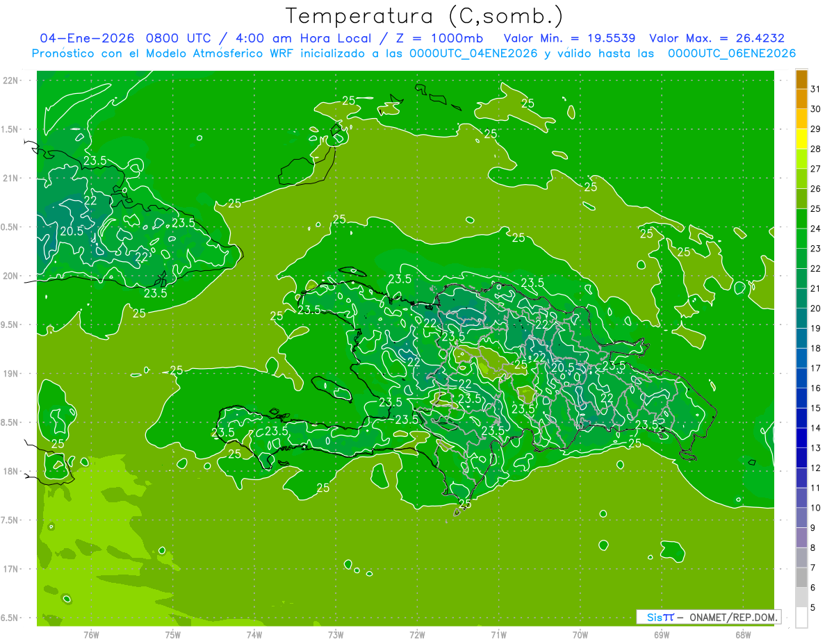Click the colorbar swatch between 10 and 11
Screen dimensions: 834x644
(801, 497)
